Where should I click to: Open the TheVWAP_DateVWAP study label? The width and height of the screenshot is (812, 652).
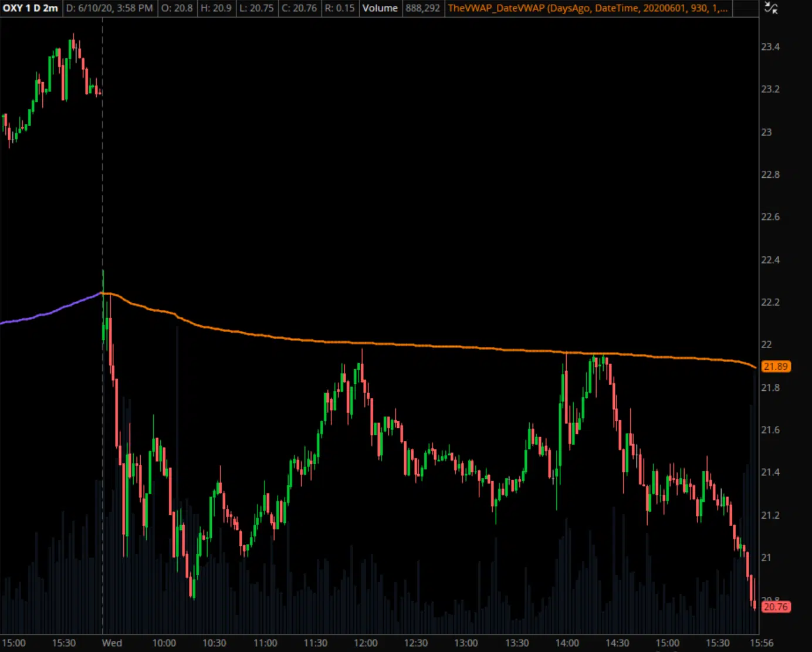click(588, 8)
